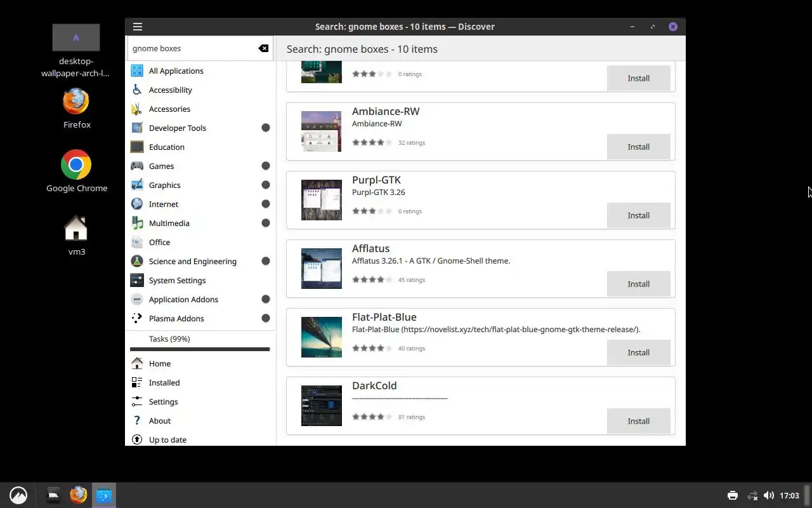The height and width of the screenshot is (508, 812).
Task: Click the Tasks (99%) progress bar
Action: point(200,349)
